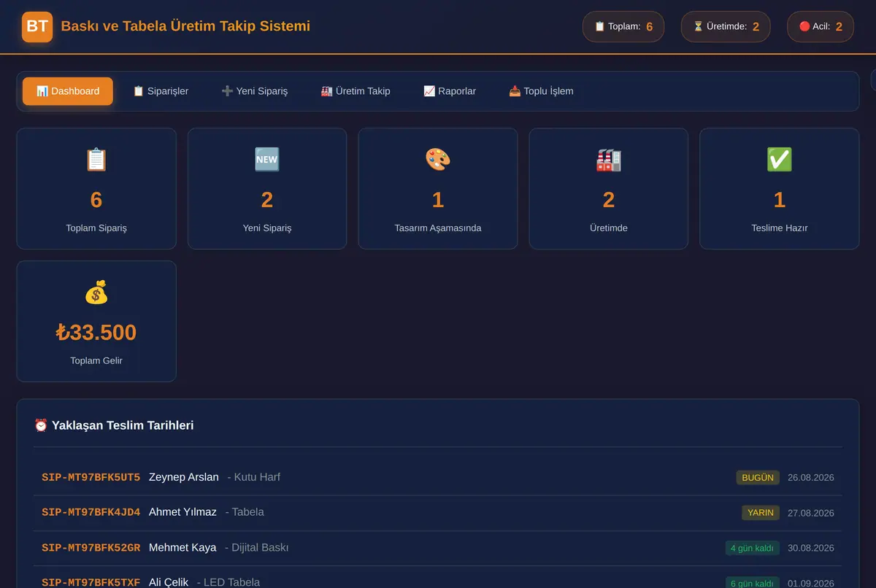876x588 pixels.
Task: Click the Acil 2 header badge
Action: tap(821, 26)
